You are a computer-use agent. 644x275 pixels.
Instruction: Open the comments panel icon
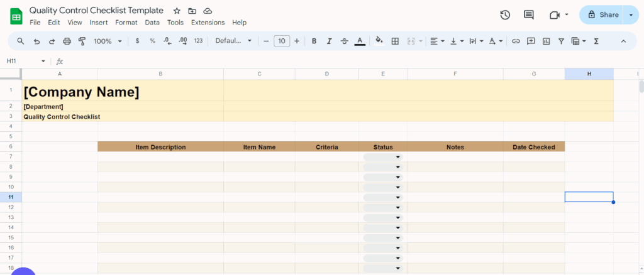529,14
